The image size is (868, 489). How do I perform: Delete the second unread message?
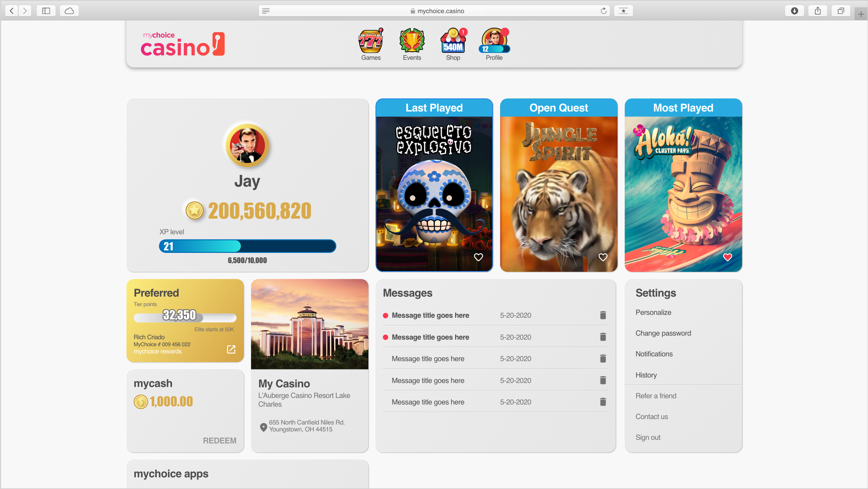(603, 337)
